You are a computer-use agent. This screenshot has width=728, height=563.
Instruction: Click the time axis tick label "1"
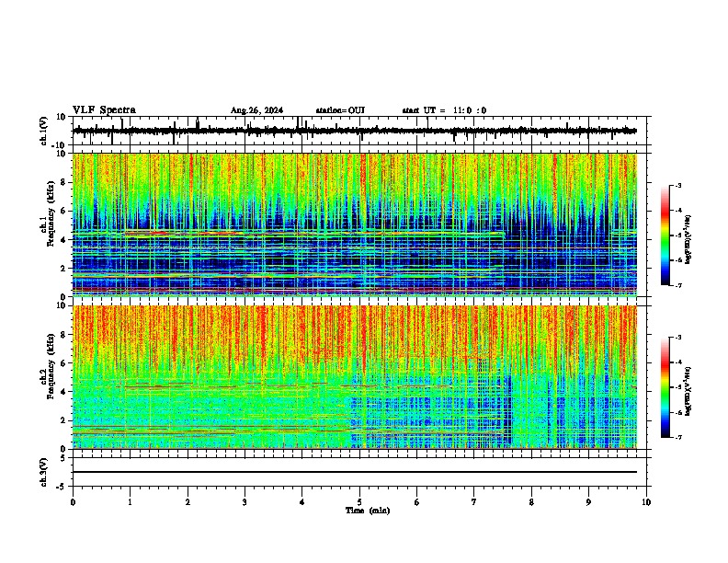(130, 502)
